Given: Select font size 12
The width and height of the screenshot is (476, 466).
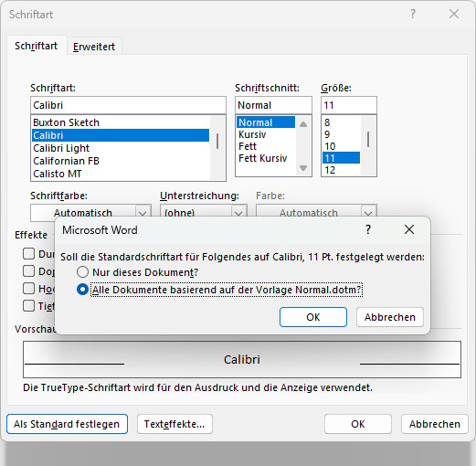Looking at the screenshot, I should (x=341, y=170).
